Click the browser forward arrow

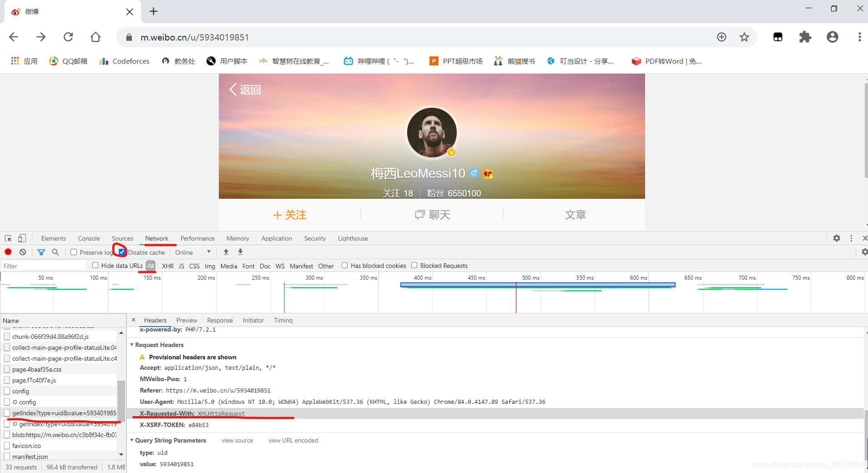[x=41, y=37]
